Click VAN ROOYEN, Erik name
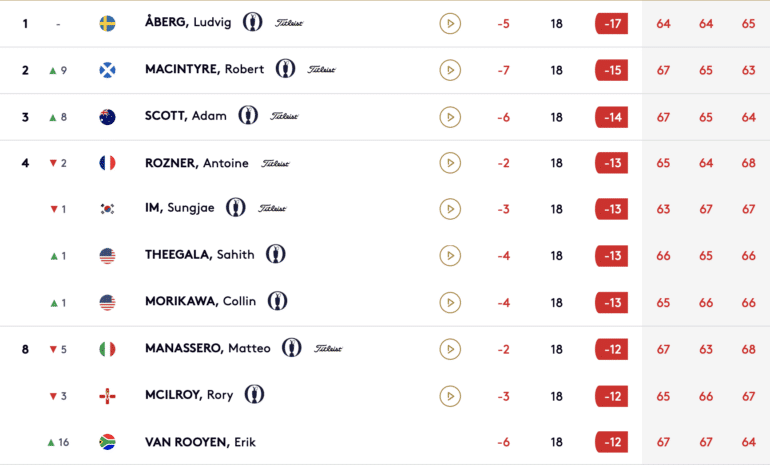The height and width of the screenshot is (465, 770). (200, 442)
